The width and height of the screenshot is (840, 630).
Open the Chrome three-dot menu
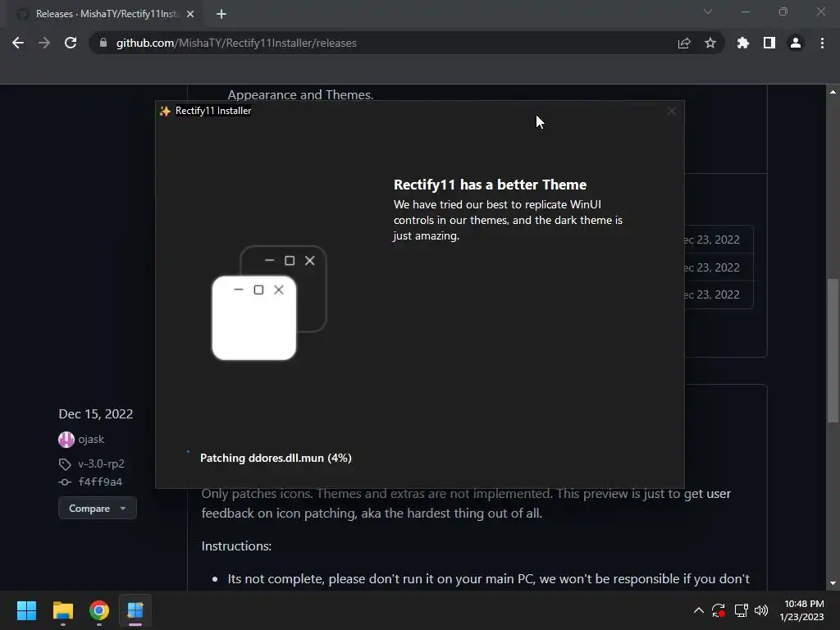pyautogui.click(x=822, y=43)
